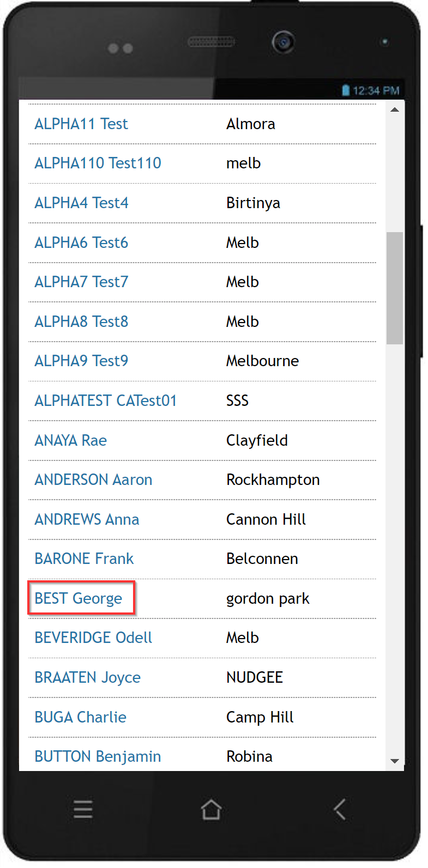Image resolution: width=428 pixels, height=868 pixels.
Task: Tap the back navigation arrow icon
Action: coord(339,810)
